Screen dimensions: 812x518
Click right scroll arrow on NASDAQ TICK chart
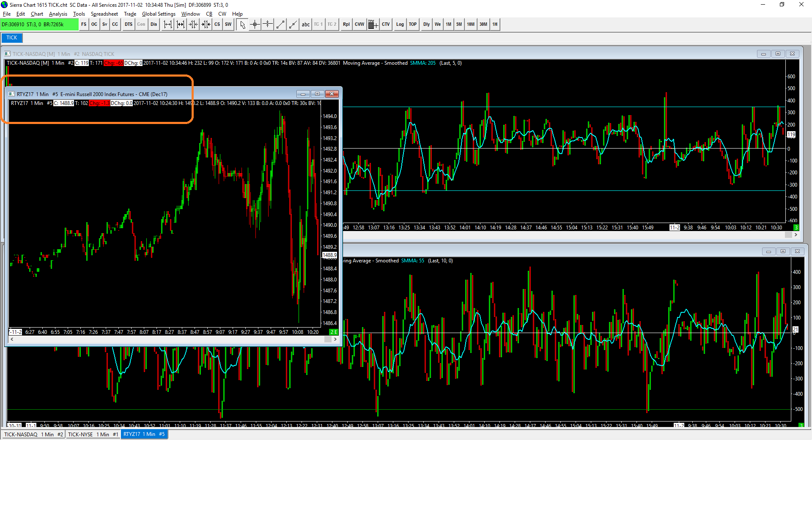coord(796,235)
